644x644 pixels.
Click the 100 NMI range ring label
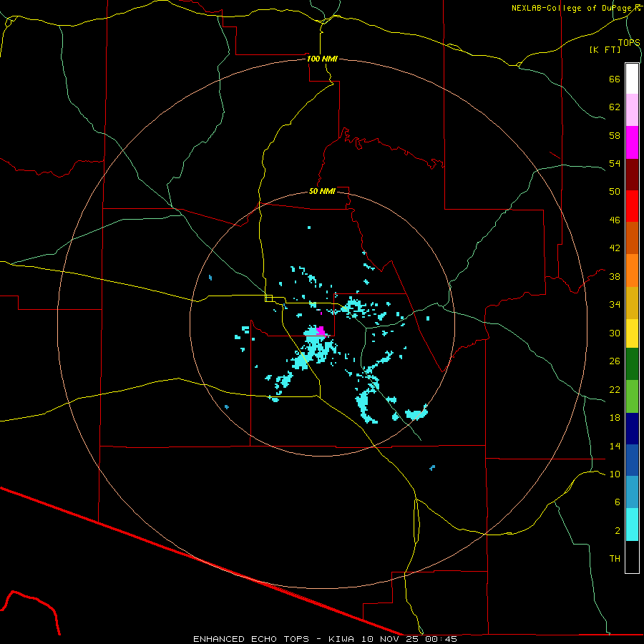pos(322,59)
